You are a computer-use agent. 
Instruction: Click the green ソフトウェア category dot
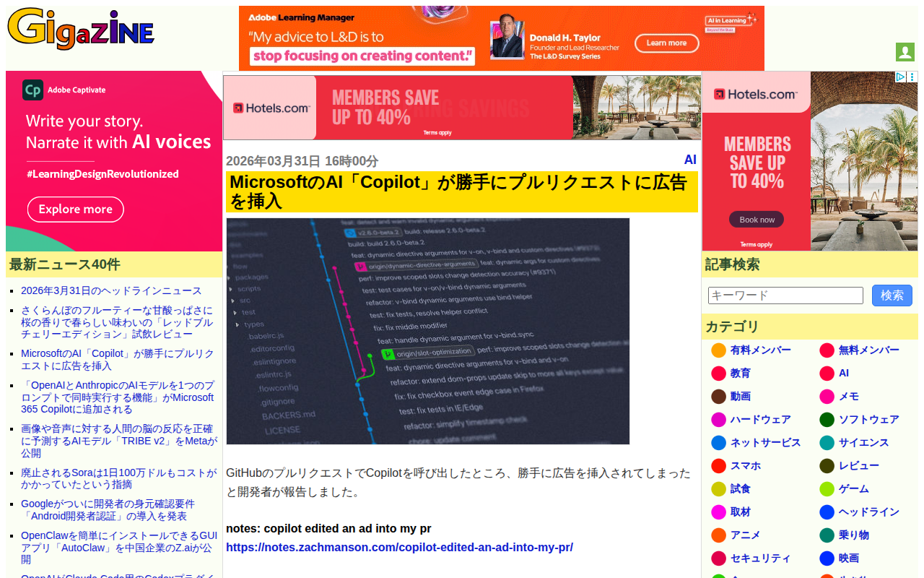pyautogui.click(x=827, y=420)
